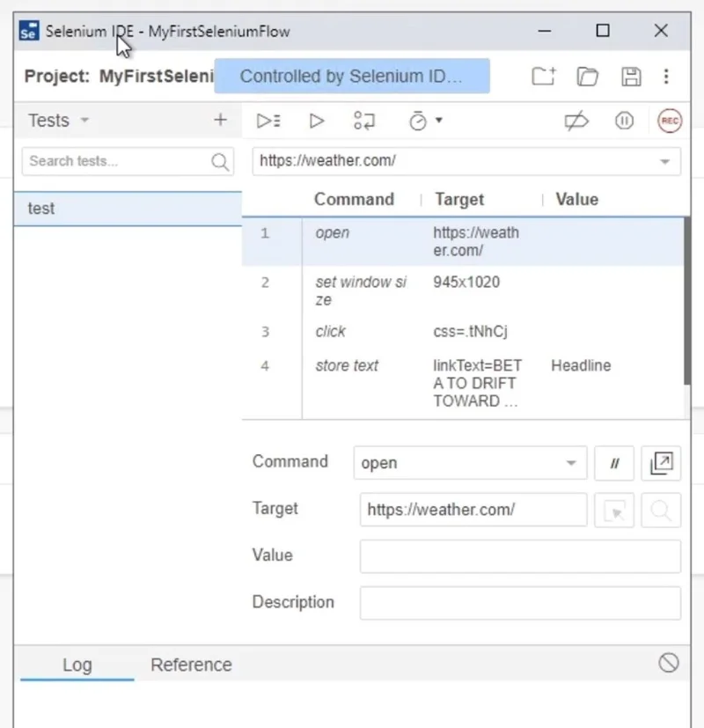Select row 1 open command
704x728 pixels.
tap(463, 241)
